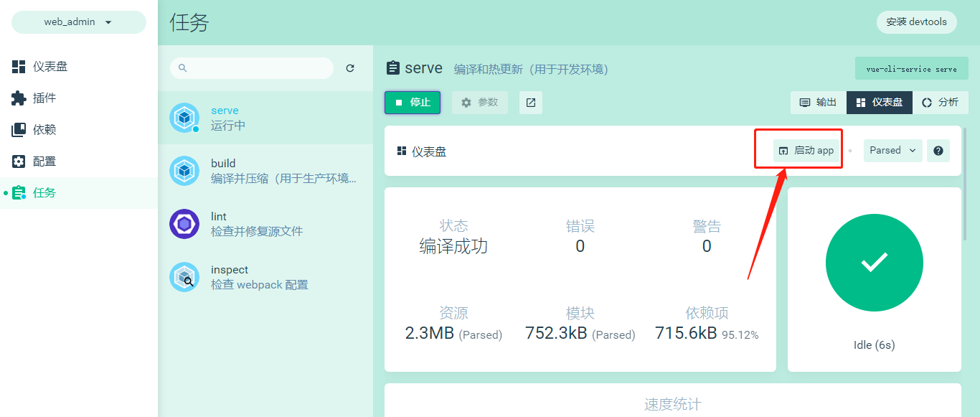Click the build task webpack icon
The height and width of the screenshot is (417, 980).
pyautogui.click(x=184, y=171)
